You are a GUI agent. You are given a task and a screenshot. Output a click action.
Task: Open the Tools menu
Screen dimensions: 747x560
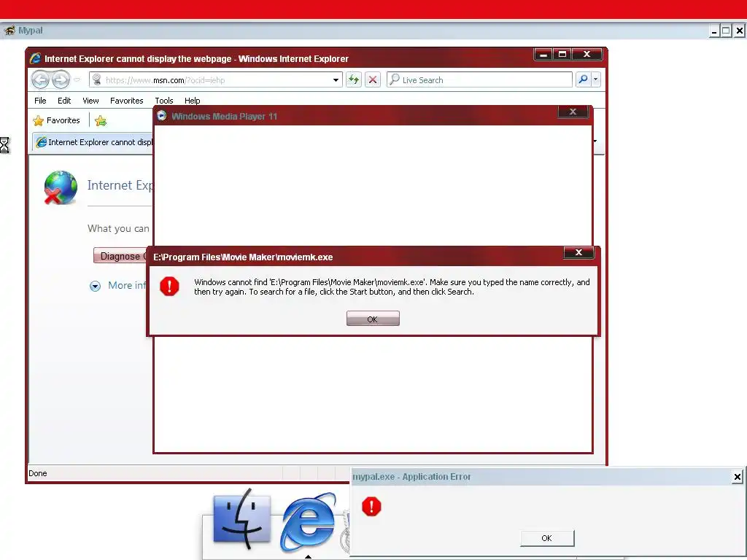(x=164, y=101)
